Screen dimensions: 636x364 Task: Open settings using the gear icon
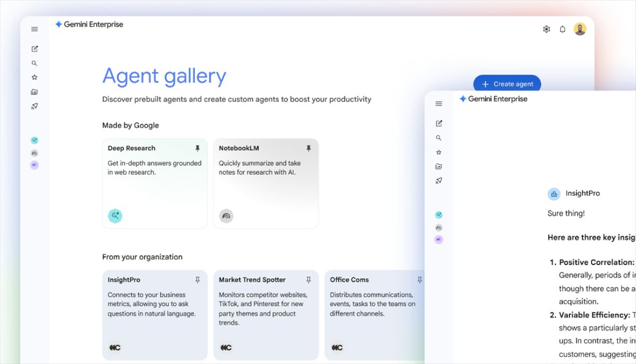[x=546, y=29]
